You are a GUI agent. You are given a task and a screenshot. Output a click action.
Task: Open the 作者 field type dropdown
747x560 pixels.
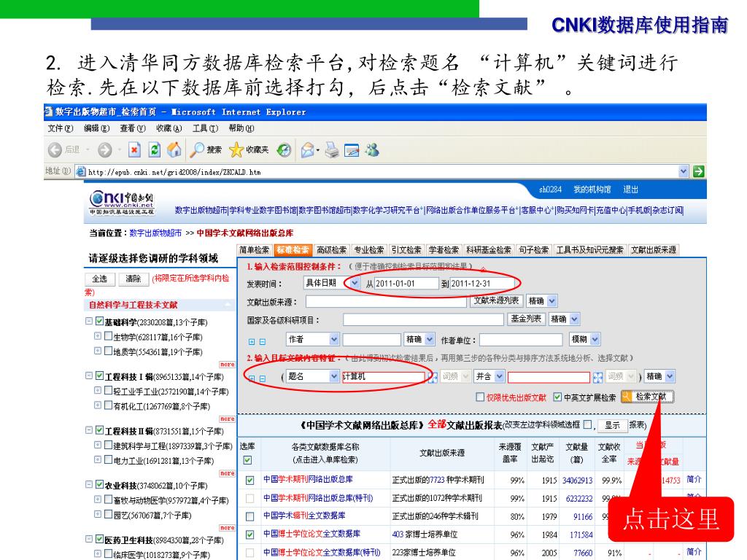coord(334,339)
